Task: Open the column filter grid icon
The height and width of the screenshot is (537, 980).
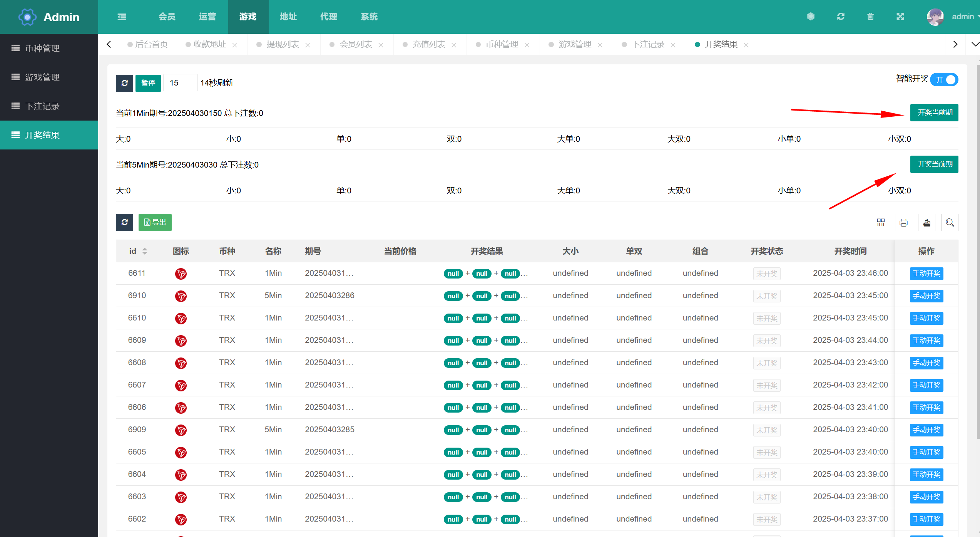Action: [x=880, y=223]
